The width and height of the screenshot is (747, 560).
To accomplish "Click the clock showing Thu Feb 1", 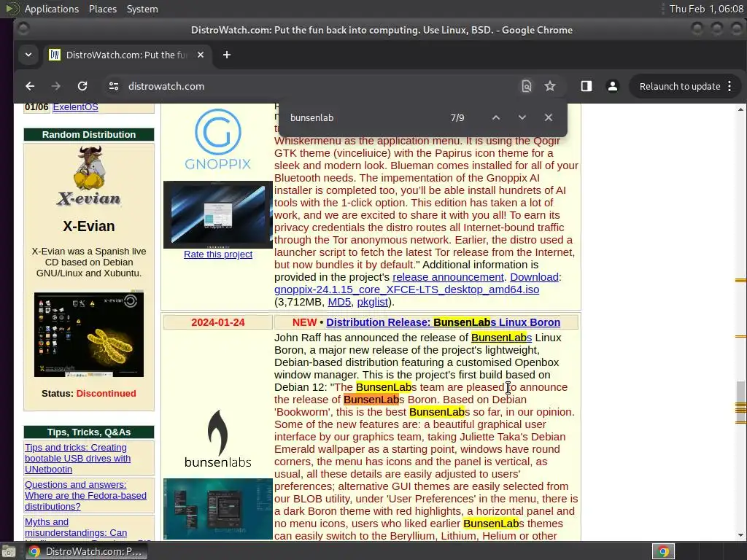I will 706,9.
